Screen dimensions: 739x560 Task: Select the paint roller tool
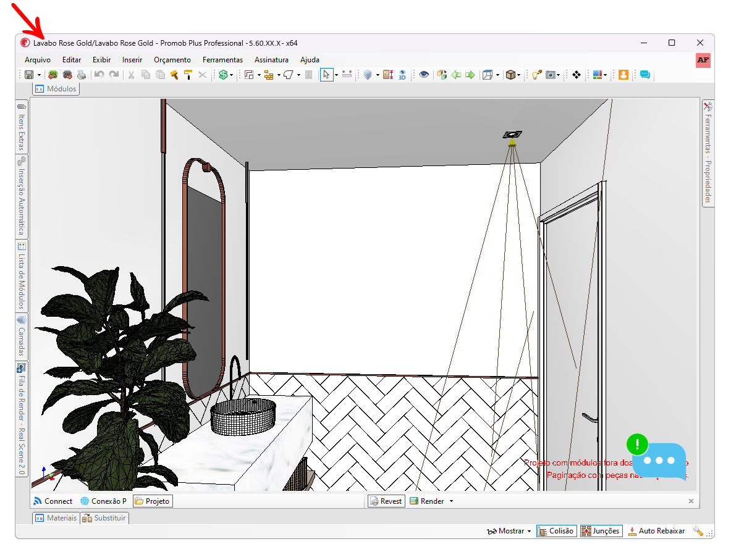point(188,75)
